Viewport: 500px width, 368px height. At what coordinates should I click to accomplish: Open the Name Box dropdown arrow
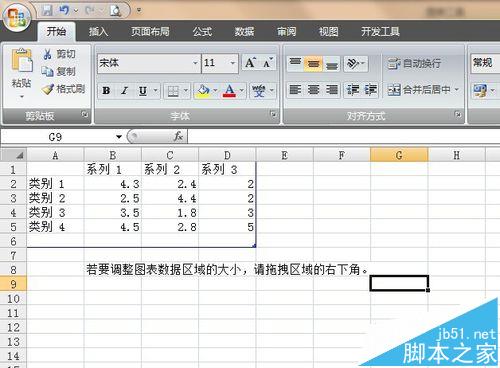119,137
